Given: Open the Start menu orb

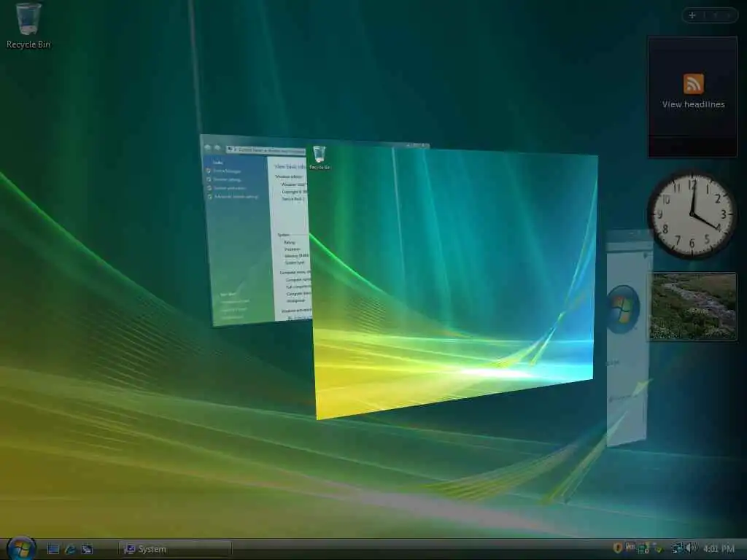Looking at the screenshot, I should click(21, 548).
